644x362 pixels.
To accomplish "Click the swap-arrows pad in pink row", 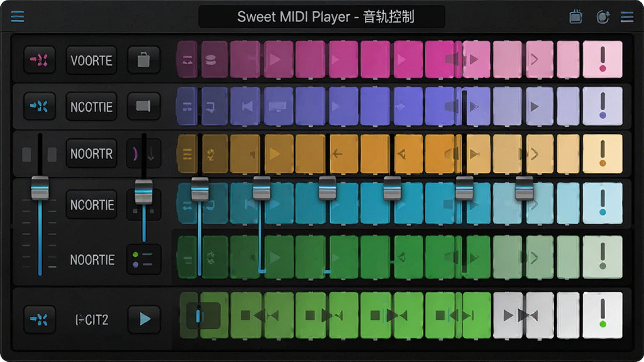I will point(187,59).
